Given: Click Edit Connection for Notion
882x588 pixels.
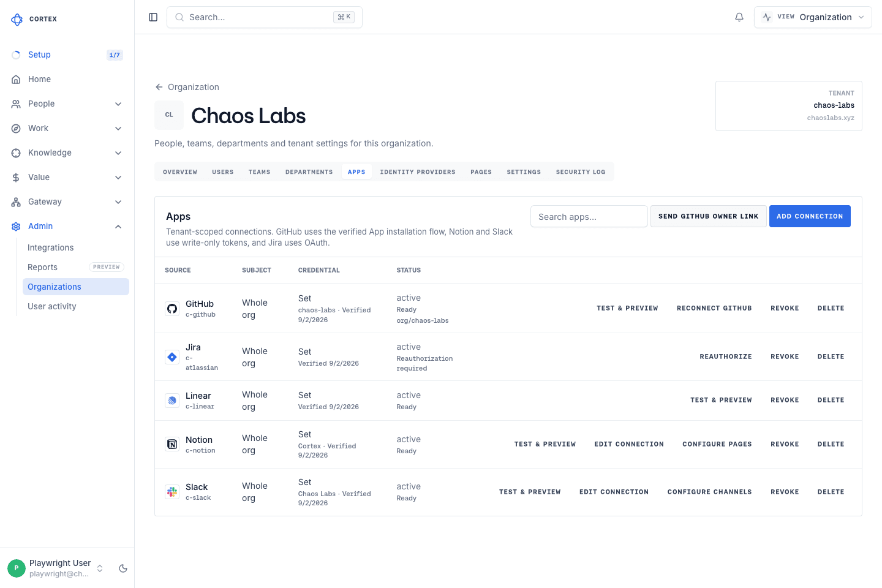Looking at the screenshot, I should (x=629, y=444).
